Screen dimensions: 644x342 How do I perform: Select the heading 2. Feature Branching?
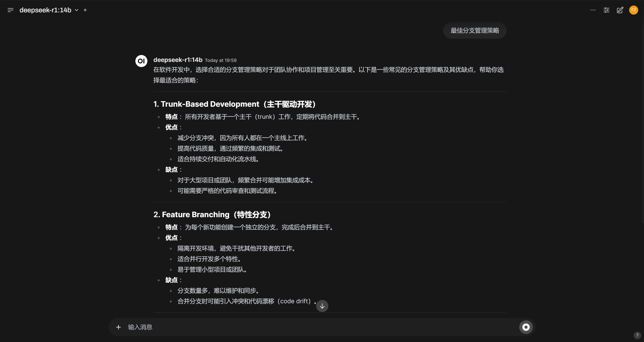point(212,214)
